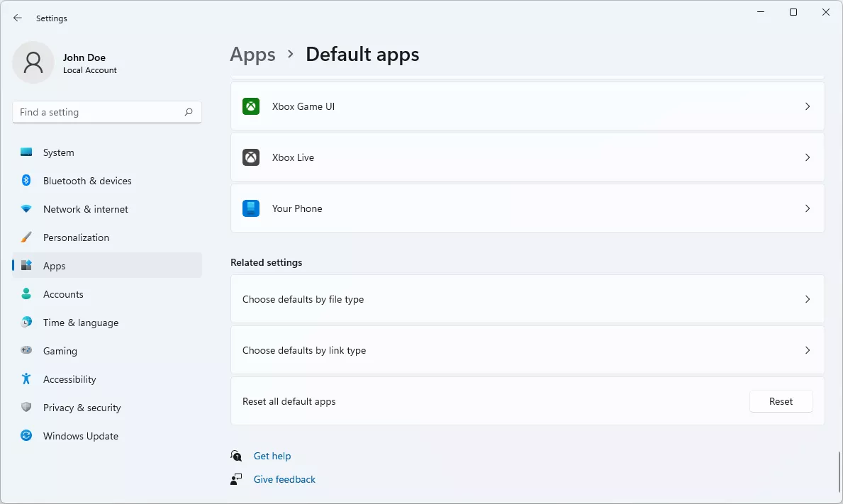Viewport: 843px width, 504px height.
Task: Open Accessibility settings
Action: click(107, 379)
